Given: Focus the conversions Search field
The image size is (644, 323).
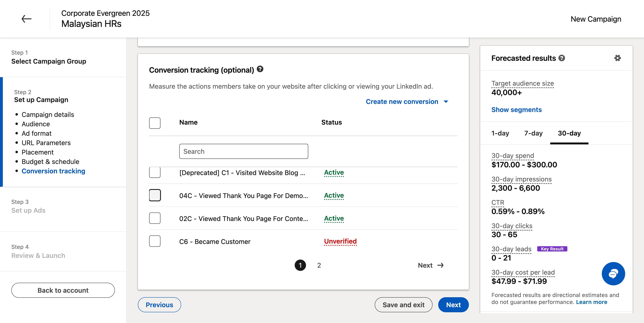Looking at the screenshot, I should (x=243, y=151).
